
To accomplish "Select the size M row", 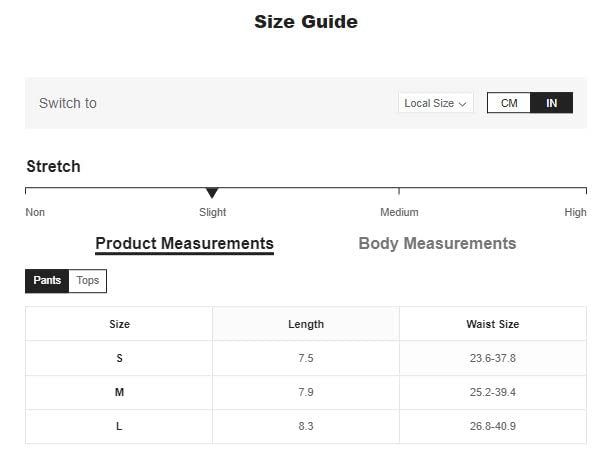I will (306, 392).
